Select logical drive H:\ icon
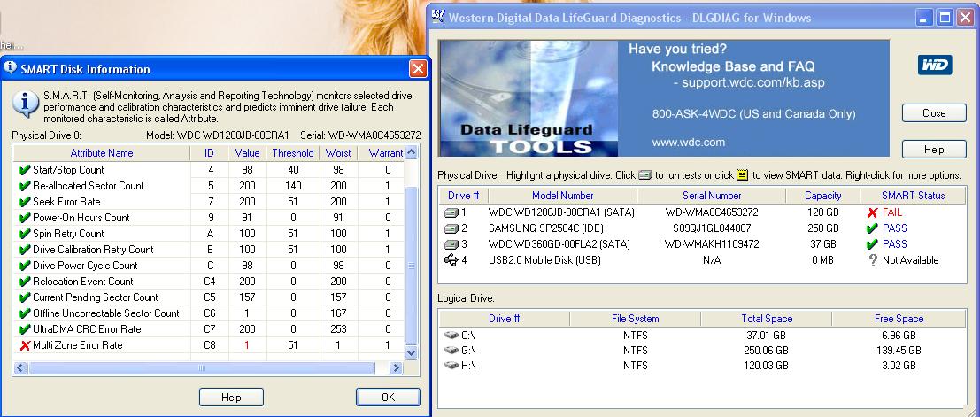980x417 pixels. pyautogui.click(x=451, y=365)
